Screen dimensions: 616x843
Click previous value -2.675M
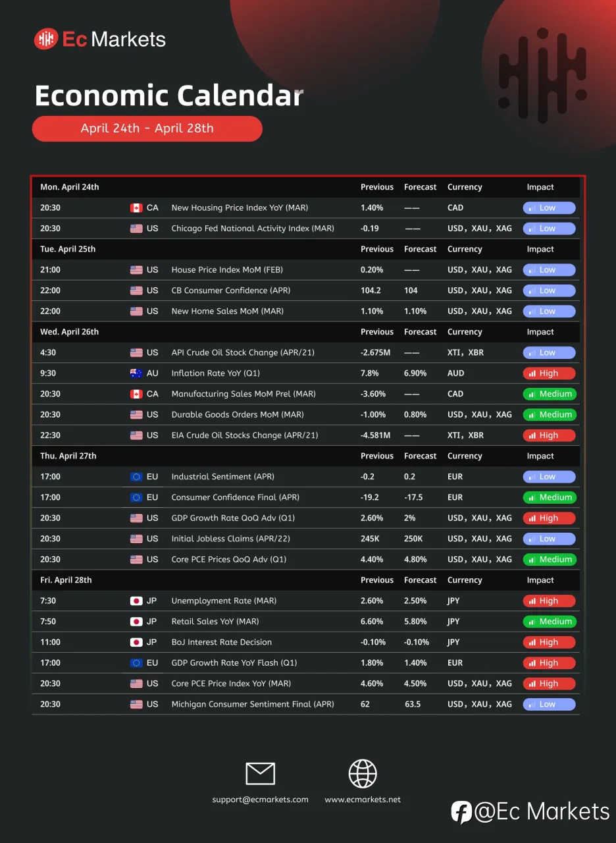tap(376, 352)
